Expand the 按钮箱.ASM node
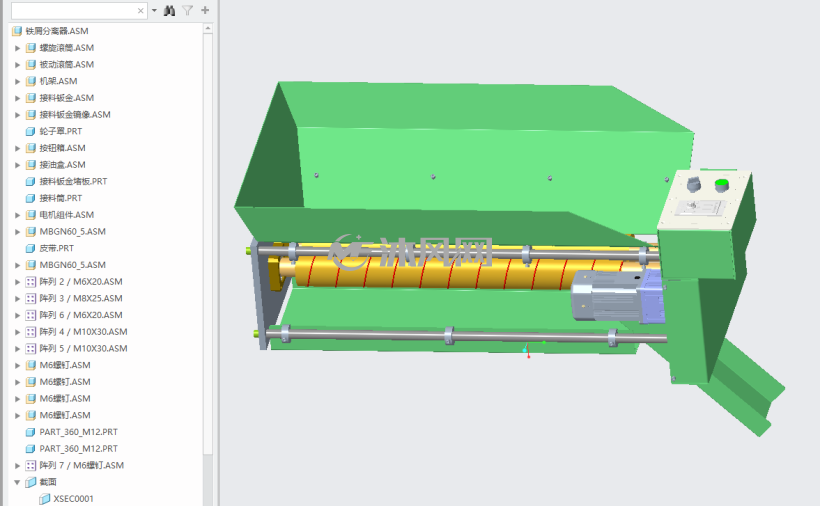Image resolution: width=820 pixels, height=506 pixels. click(17, 148)
